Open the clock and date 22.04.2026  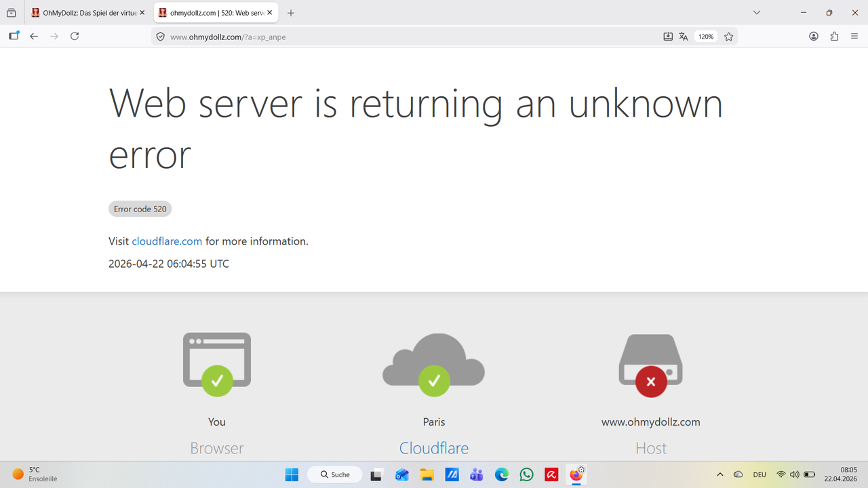[841, 474]
